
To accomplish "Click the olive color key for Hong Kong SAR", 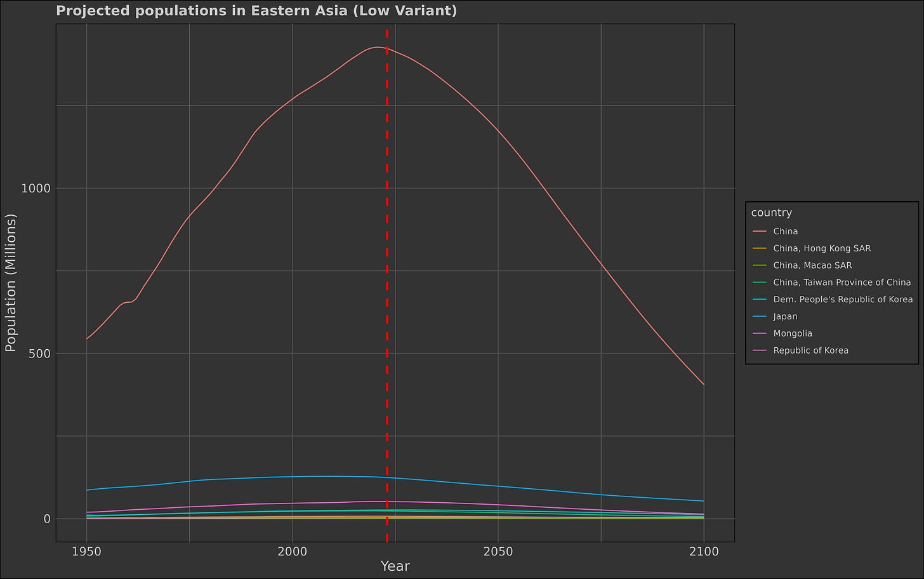I will tap(760, 249).
